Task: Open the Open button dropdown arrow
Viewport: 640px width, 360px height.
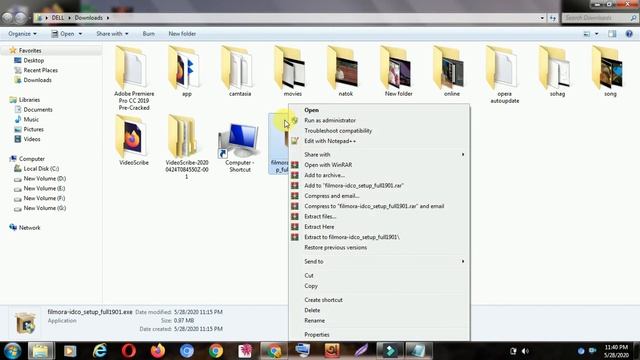Action: 80,33
